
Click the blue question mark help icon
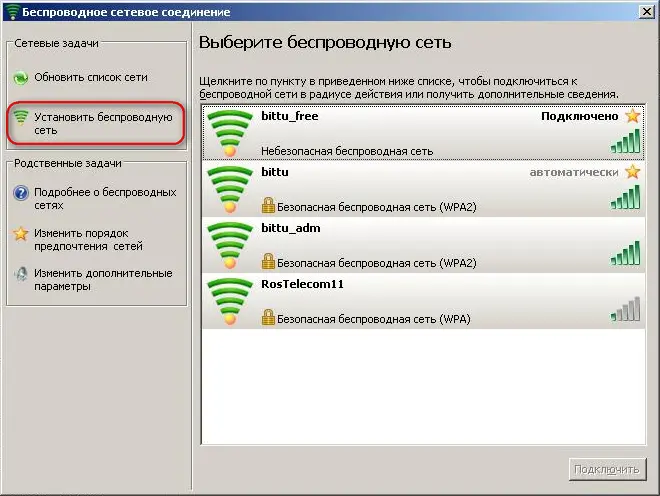[21, 193]
